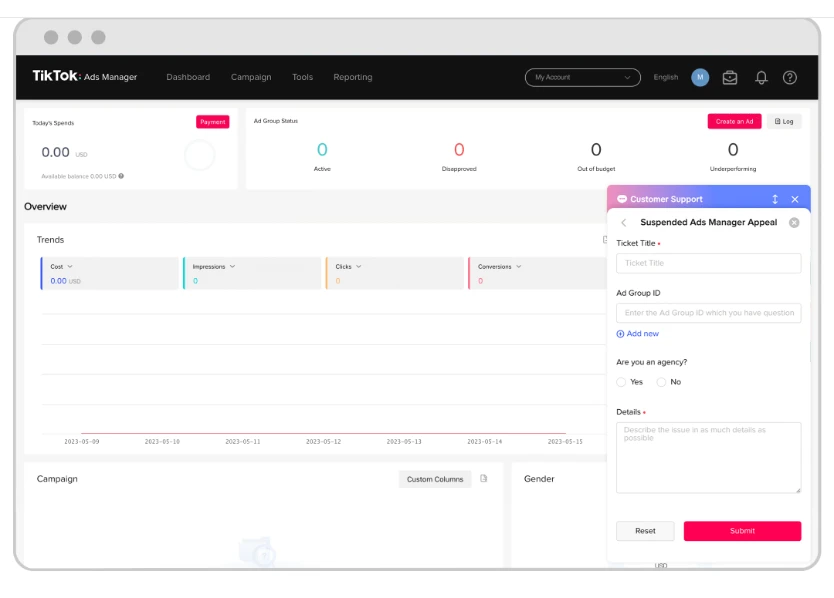
Task: Focus the Ad Group ID input field
Action: 708,313
